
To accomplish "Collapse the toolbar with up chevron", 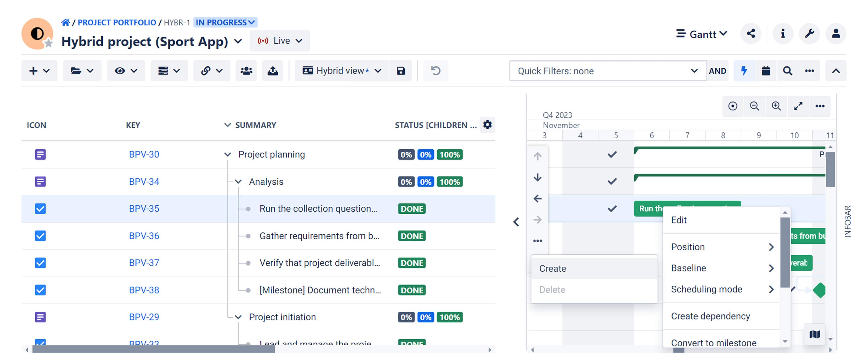I will (836, 71).
